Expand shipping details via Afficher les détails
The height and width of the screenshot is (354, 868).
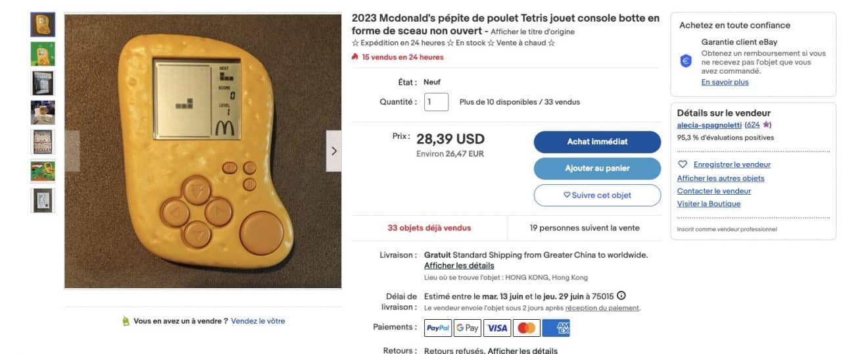click(x=459, y=266)
